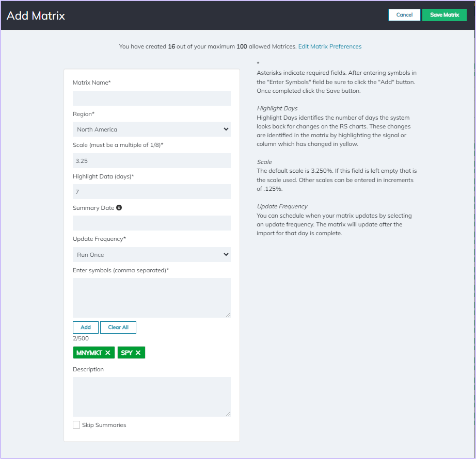Click the SPY symbol tag
This screenshot has width=476, height=459.
click(128, 353)
